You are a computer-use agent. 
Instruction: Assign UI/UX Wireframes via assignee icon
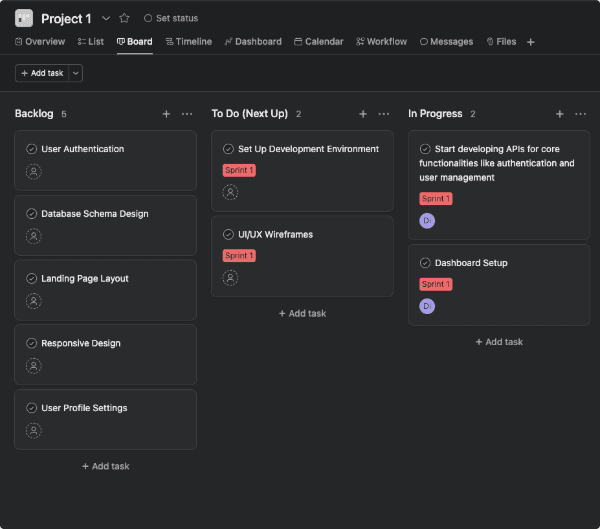point(230,278)
